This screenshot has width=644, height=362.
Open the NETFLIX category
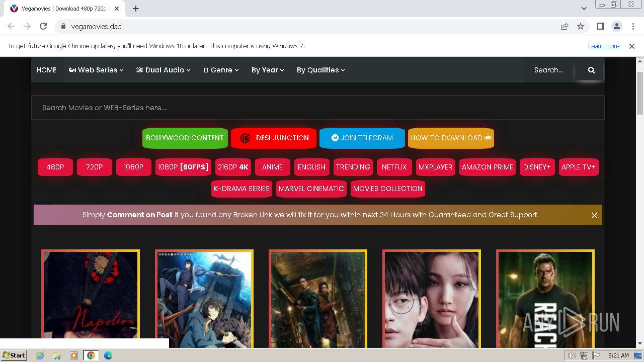(x=394, y=167)
